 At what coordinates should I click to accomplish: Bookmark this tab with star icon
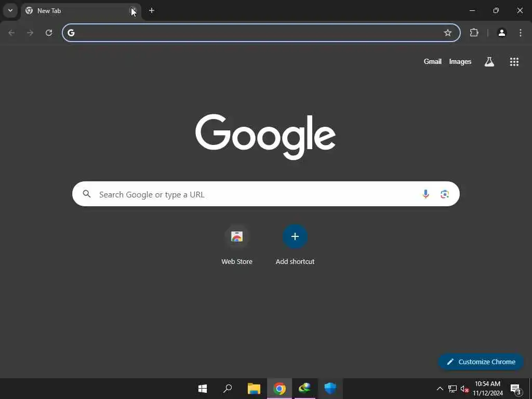448,33
